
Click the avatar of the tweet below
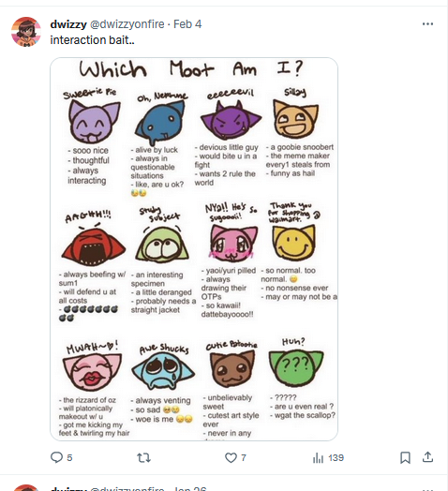[26, 488]
